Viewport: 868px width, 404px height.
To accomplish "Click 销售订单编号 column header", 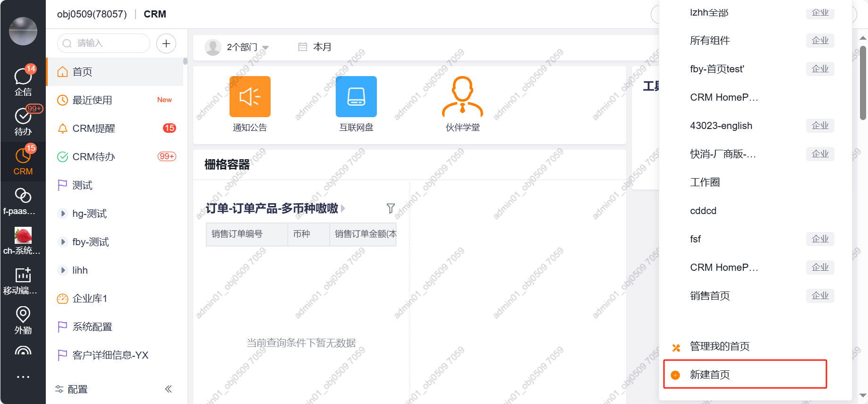I will click(247, 234).
